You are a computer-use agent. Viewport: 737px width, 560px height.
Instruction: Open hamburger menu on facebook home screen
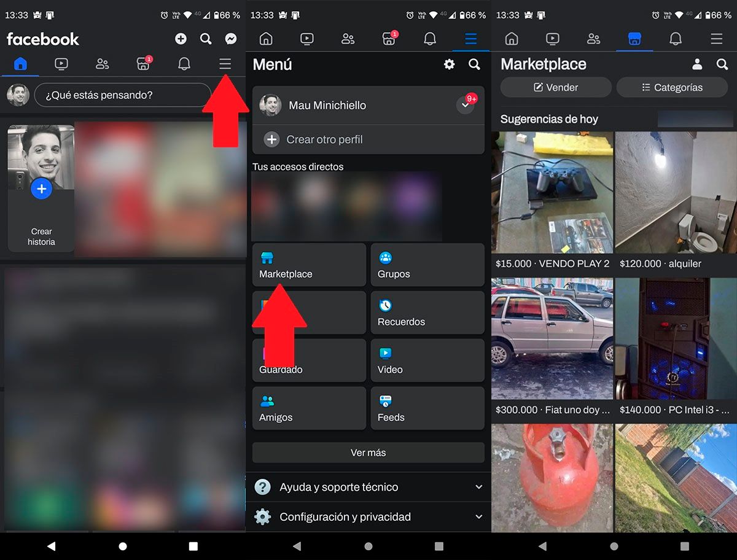pos(225,64)
